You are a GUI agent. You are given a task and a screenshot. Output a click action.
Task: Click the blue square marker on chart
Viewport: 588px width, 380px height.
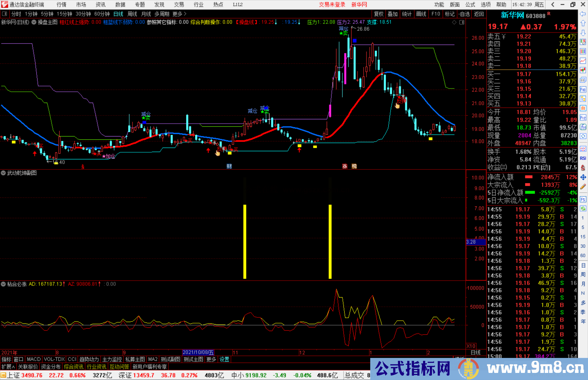pyautogui.click(x=354, y=41)
